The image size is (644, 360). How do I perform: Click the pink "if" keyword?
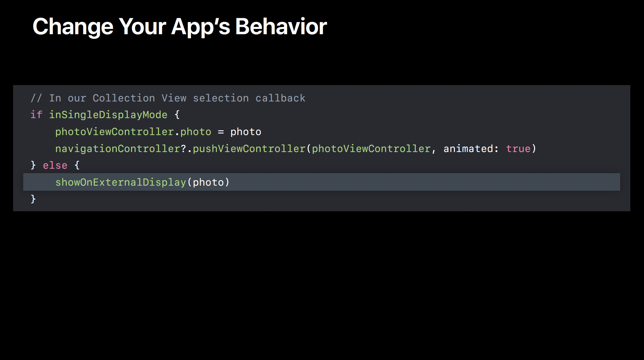(36, 115)
